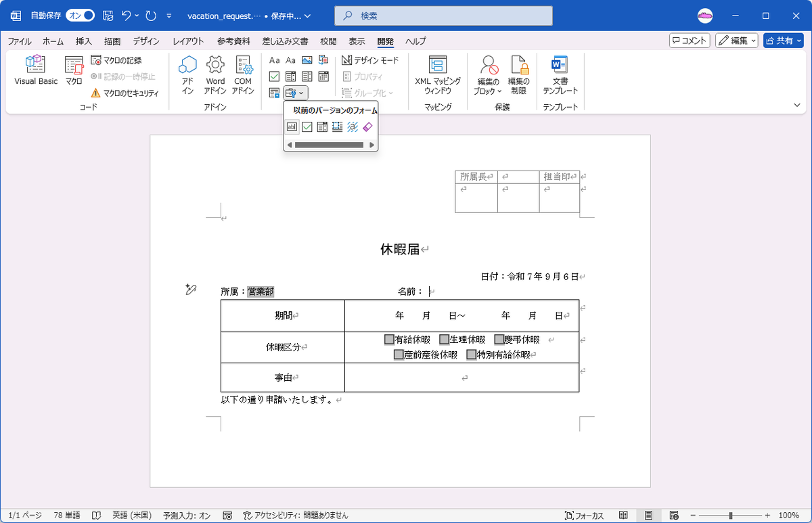The width and height of the screenshot is (812, 523).
Task: Switch to the 校閲 ribbon tab
Action: coord(328,41)
